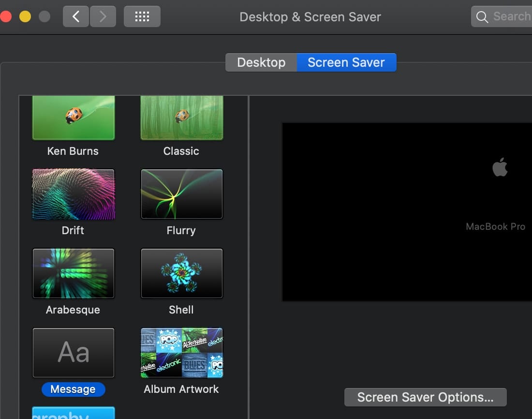
Task: Open Screen Saver Options
Action: [x=425, y=397]
